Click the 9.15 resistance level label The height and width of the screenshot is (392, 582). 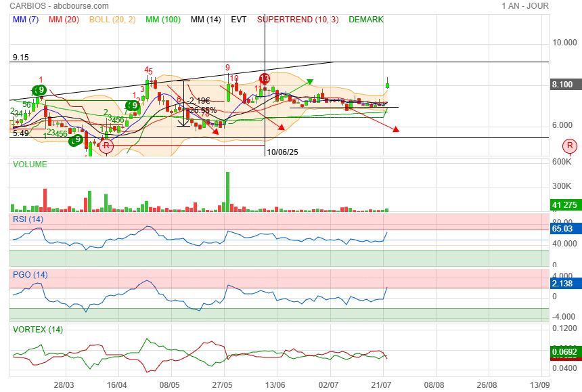[20, 57]
